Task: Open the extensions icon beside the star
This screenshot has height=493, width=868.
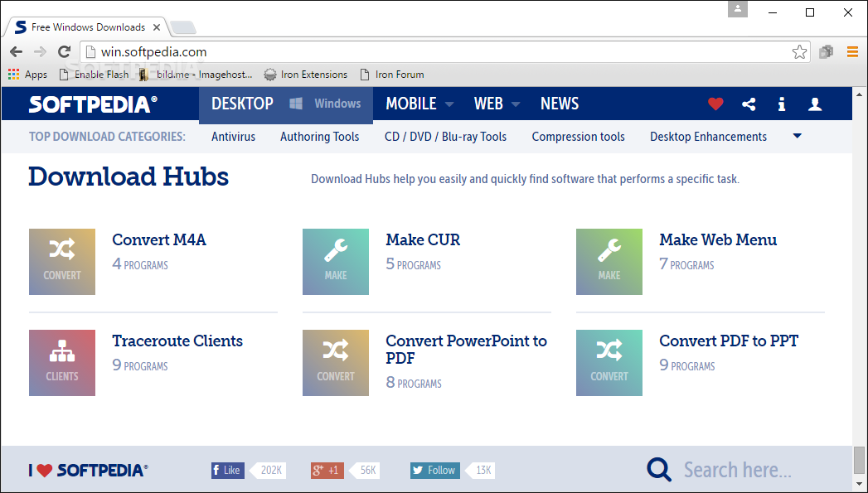Action: (827, 52)
